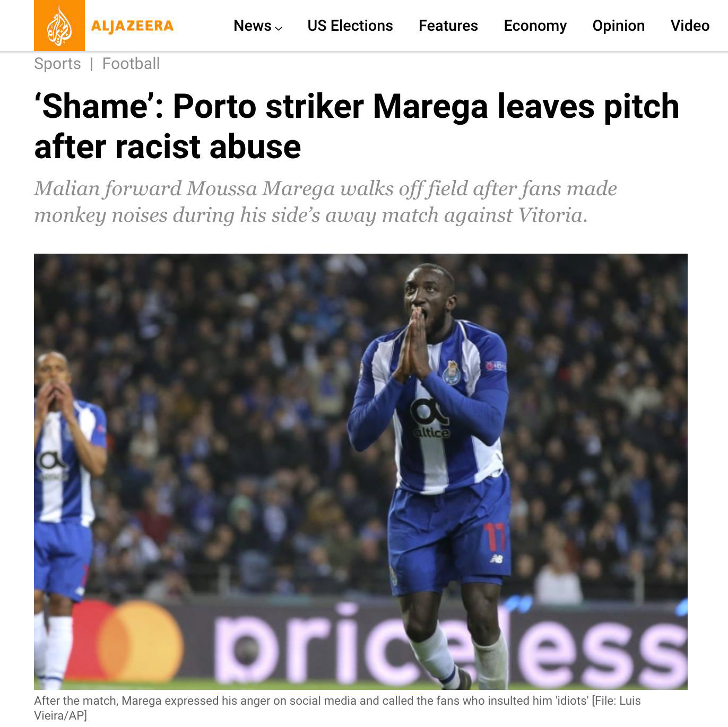This screenshot has height=727, width=728.
Task: Expand the News dropdown chevron
Action: point(279,28)
